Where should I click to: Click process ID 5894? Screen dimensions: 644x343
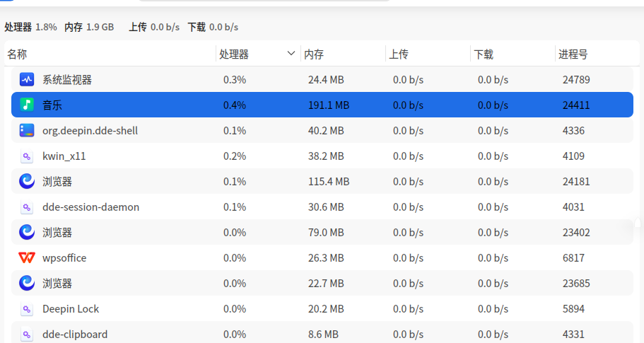click(573, 309)
